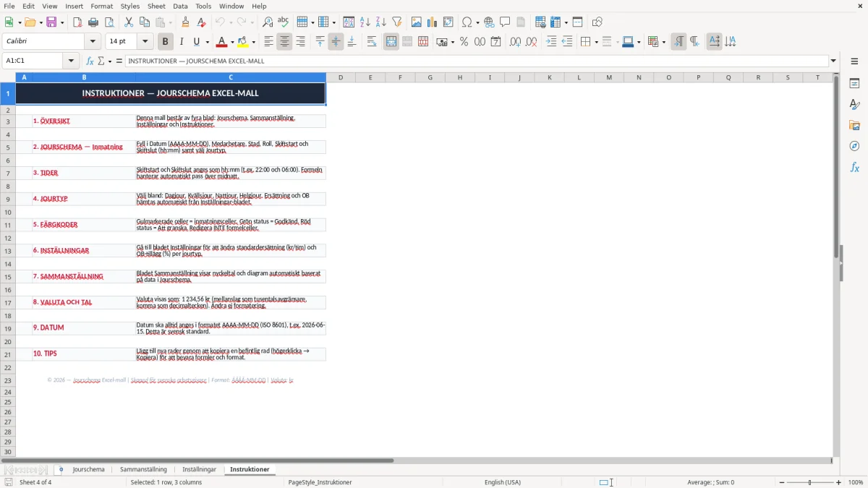Screen dimensions: 868x488
Task: Select the AutoFilter funnel icon
Action: [x=396, y=22]
